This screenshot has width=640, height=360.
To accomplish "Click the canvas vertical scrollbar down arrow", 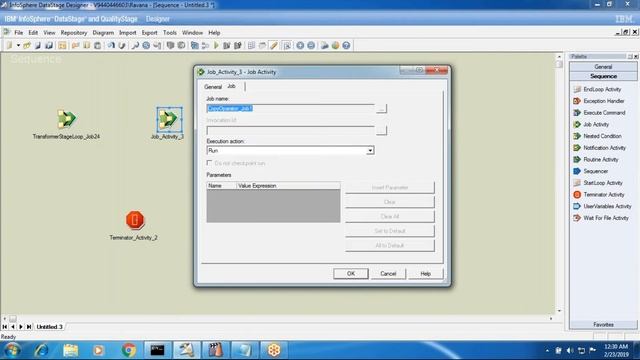I will tap(559, 311).
